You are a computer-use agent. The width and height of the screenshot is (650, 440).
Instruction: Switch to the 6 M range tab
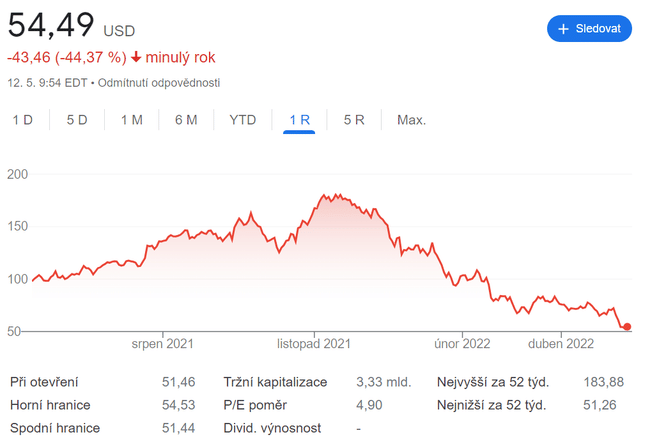186,120
